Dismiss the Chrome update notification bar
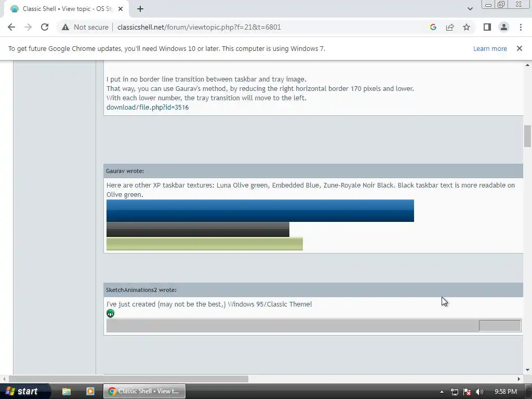 [519, 48]
